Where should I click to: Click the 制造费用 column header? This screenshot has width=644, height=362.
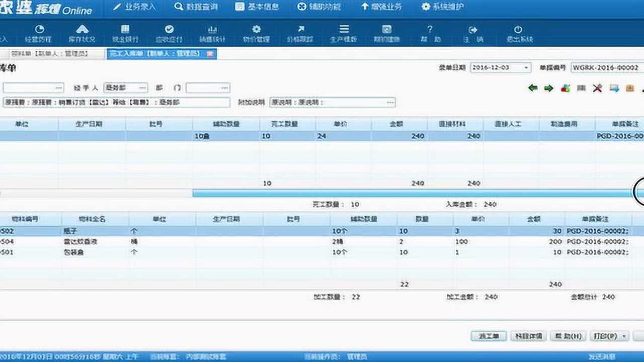click(567, 124)
